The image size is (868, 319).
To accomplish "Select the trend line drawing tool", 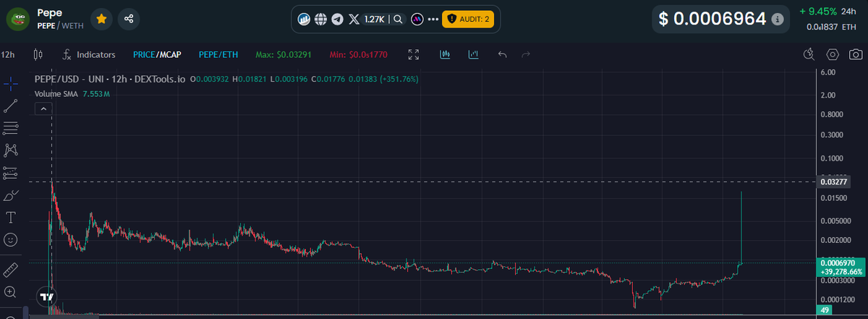I will [x=11, y=106].
